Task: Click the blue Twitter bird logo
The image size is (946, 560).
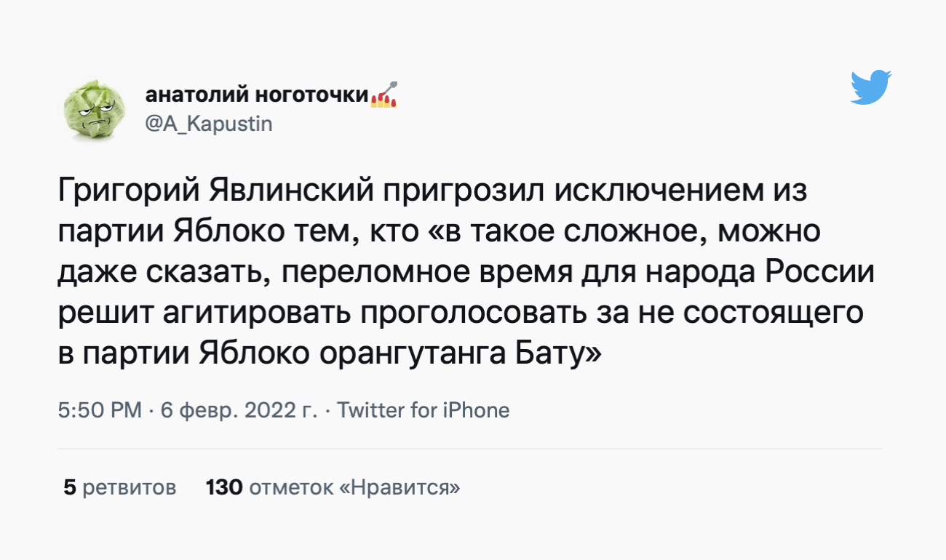Action: coord(871,88)
